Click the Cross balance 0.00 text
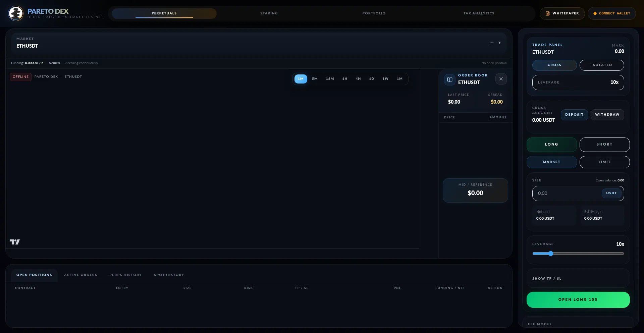The height and width of the screenshot is (333, 644). 610,180
